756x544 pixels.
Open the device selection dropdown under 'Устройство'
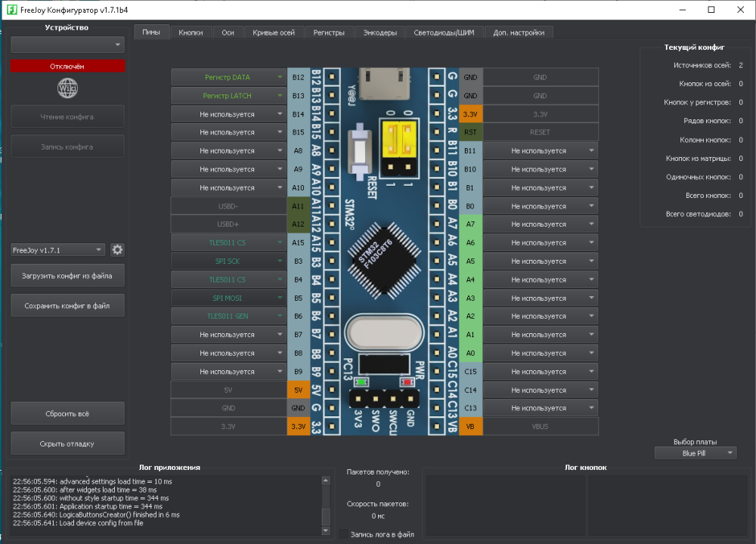click(x=67, y=45)
